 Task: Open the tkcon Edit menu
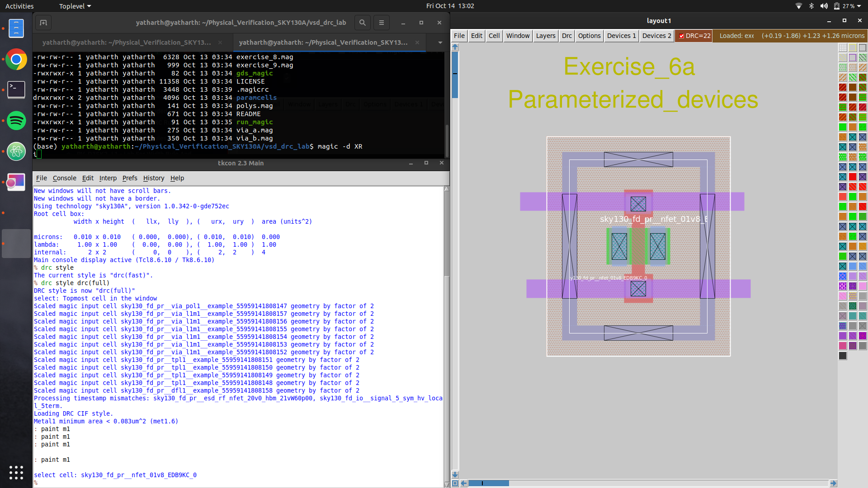(x=88, y=178)
